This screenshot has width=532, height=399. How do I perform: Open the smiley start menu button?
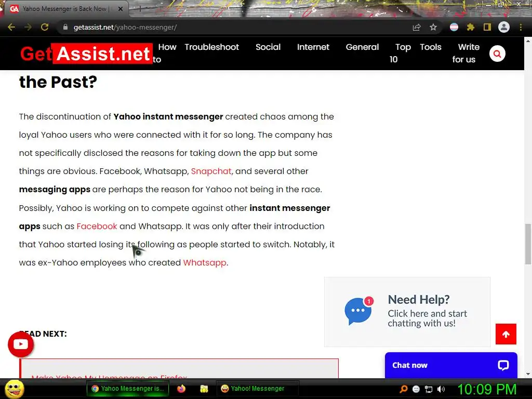click(14, 389)
